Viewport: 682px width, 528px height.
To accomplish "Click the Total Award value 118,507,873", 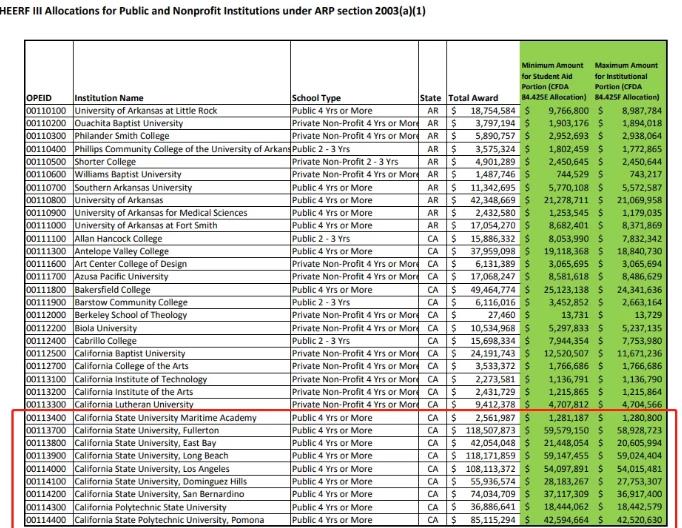I will point(482,429).
